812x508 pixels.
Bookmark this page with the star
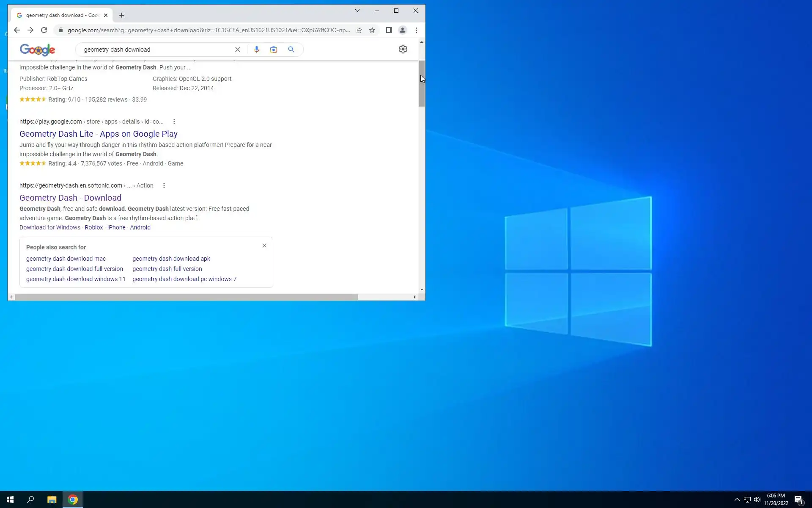click(x=372, y=30)
